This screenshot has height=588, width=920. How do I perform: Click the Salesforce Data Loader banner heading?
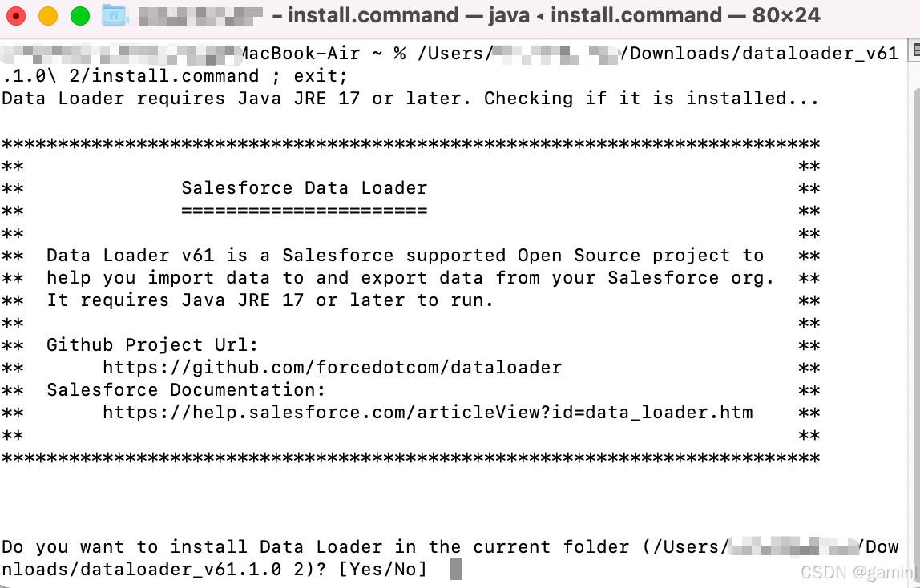(305, 187)
